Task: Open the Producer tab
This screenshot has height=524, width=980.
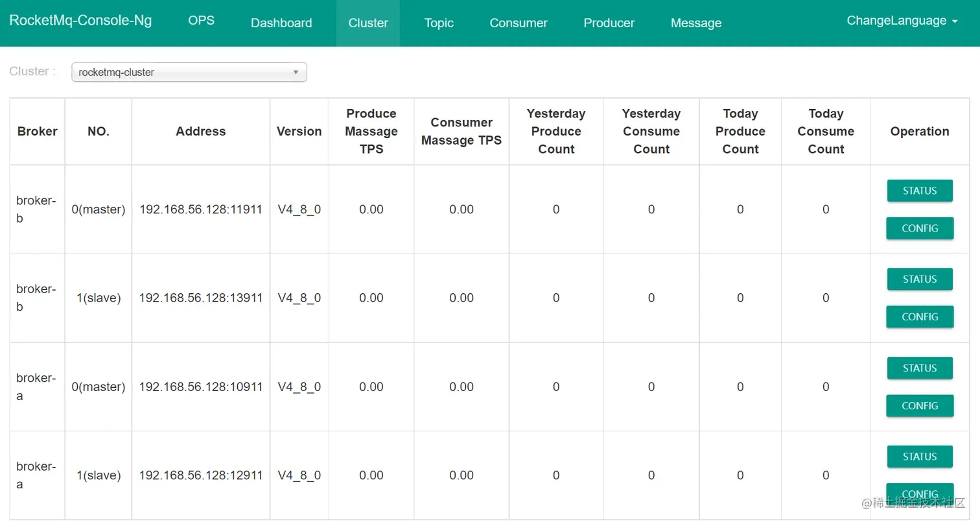Action: click(x=609, y=23)
